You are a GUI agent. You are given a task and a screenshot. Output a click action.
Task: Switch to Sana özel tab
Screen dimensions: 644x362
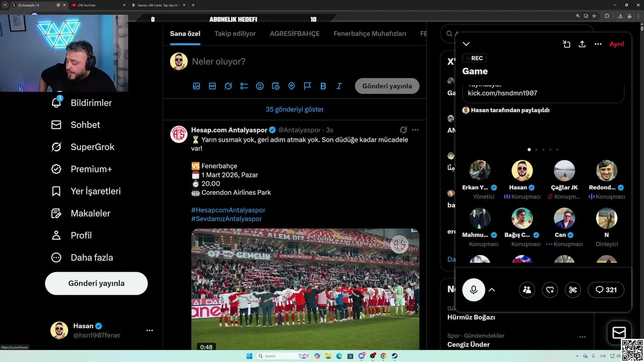pos(185,34)
